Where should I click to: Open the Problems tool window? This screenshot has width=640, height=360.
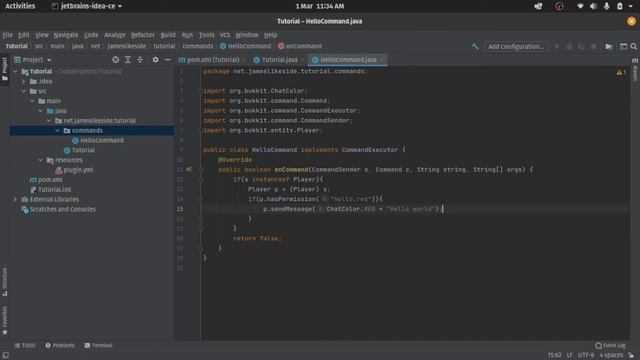(60, 345)
